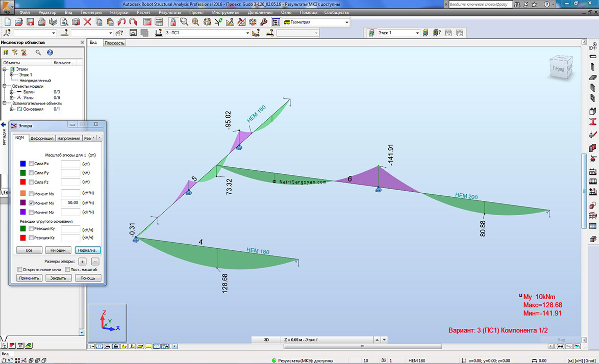Enable the Сила Fx checkbox
The image size is (599, 364).
tap(31, 164)
